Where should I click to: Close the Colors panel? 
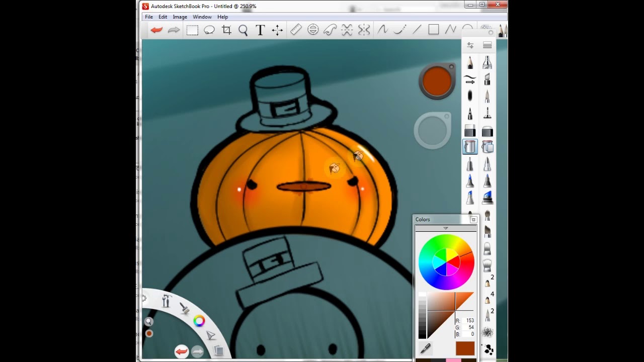point(473,220)
